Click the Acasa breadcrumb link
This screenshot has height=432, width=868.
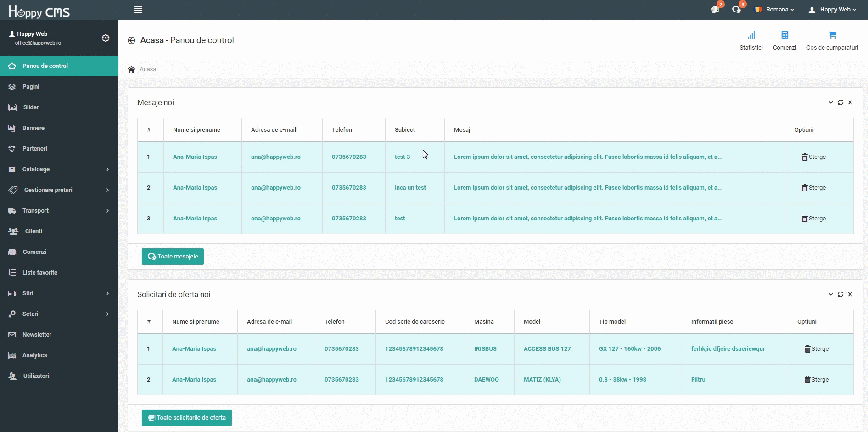tap(148, 69)
